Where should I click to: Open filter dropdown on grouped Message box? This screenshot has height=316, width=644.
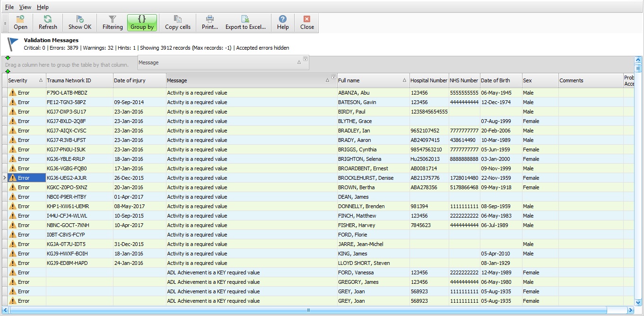pyautogui.click(x=305, y=59)
